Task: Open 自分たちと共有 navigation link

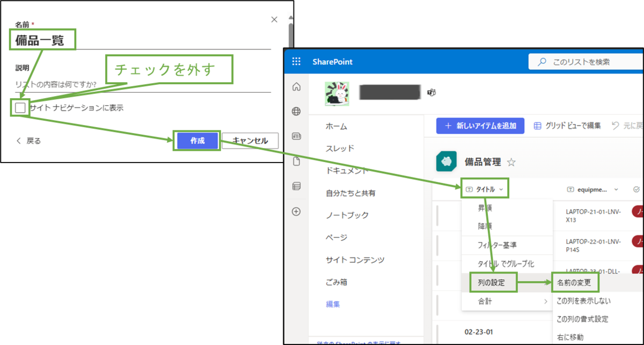Action: click(350, 193)
